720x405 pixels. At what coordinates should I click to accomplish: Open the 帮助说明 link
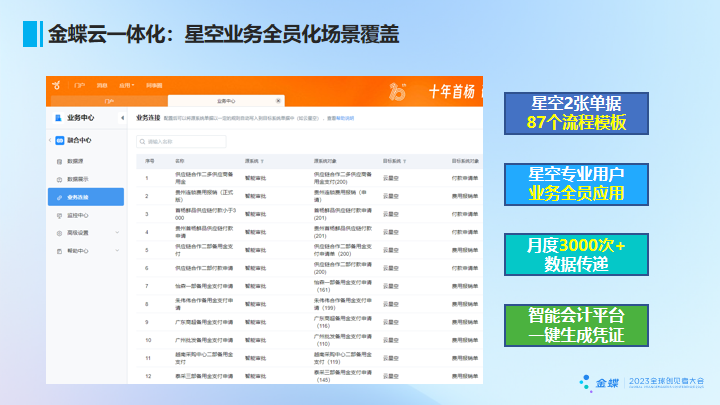pyautogui.click(x=345, y=118)
